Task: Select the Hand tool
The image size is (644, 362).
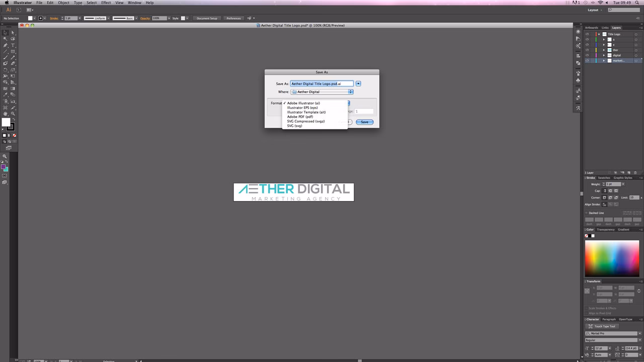Action: coord(4,114)
